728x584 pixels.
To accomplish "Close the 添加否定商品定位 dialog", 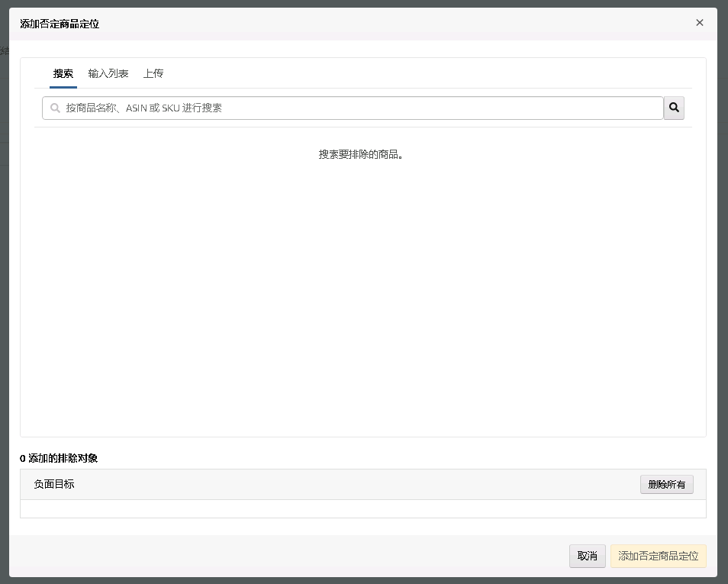I will [700, 23].
